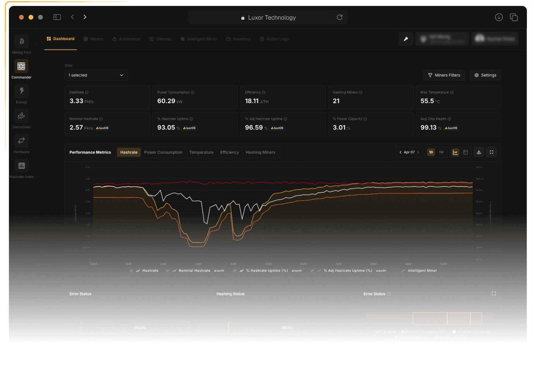
Task: Go forward with the browser arrow
Action: [85, 17]
